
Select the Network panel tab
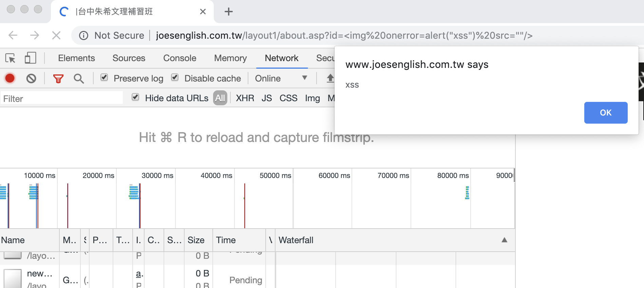[x=282, y=58]
